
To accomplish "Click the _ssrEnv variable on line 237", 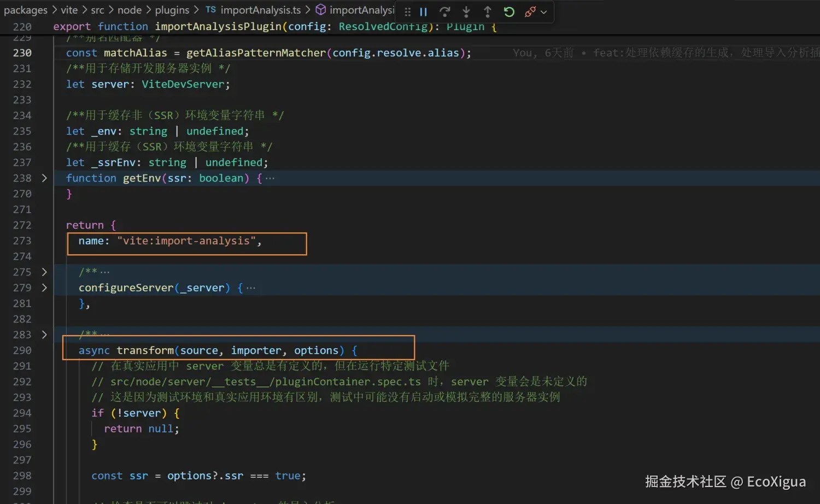I will tap(113, 162).
